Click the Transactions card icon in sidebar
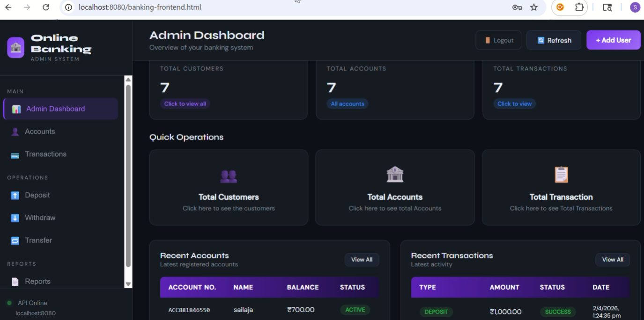The width and height of the screenshot is (644, 320). 15,155
